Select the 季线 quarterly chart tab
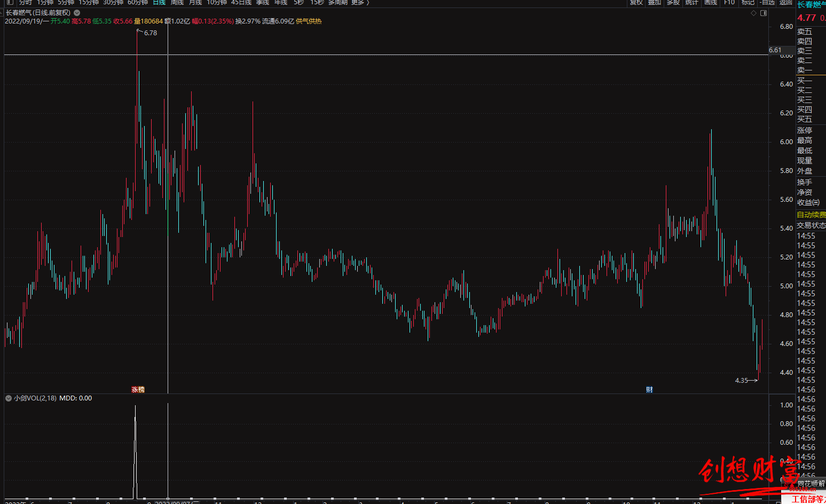 pyautogui.click(x=263, y=3)
